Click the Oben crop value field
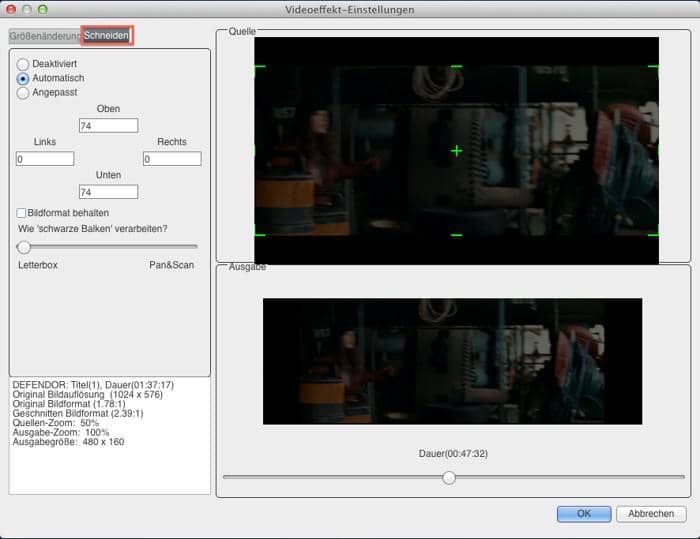 [108, 126]
